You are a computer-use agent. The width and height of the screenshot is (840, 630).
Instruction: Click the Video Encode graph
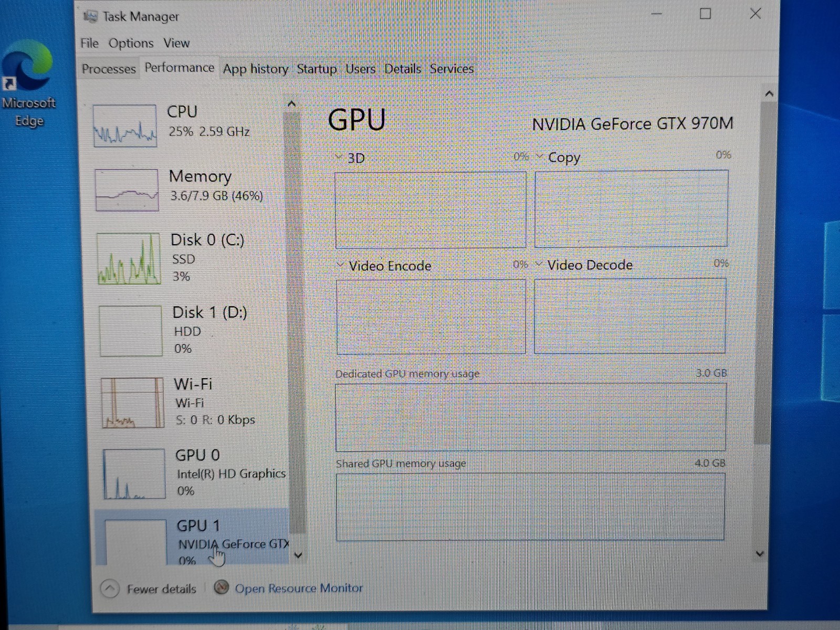click(x=431, y=317)
